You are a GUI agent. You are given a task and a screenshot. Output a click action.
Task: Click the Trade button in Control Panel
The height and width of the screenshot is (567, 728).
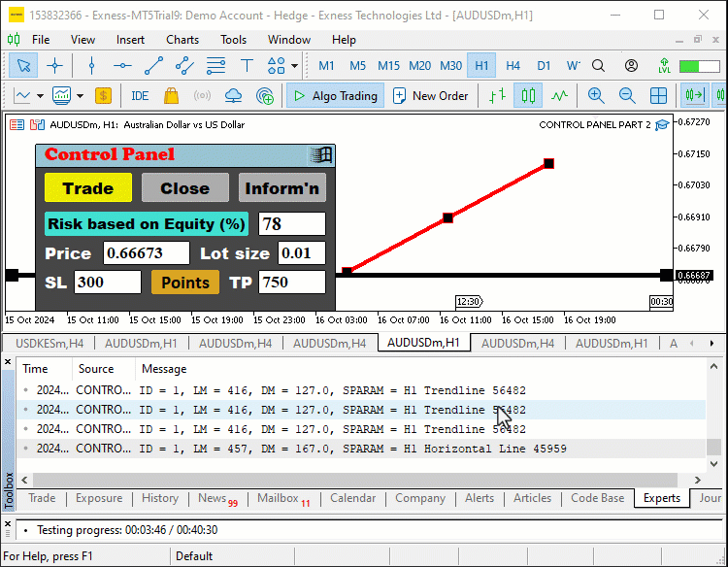pyautogui.click(x=88, y=188)
